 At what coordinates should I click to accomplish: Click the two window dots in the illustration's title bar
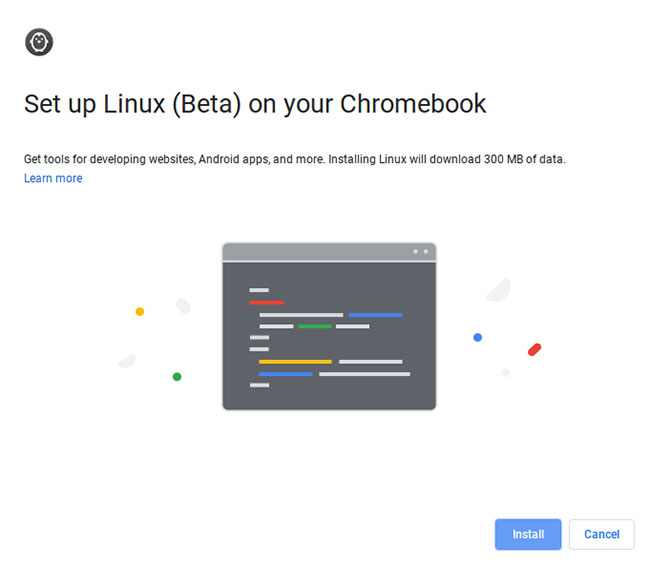pyautogui.click(x=420, y=251)
